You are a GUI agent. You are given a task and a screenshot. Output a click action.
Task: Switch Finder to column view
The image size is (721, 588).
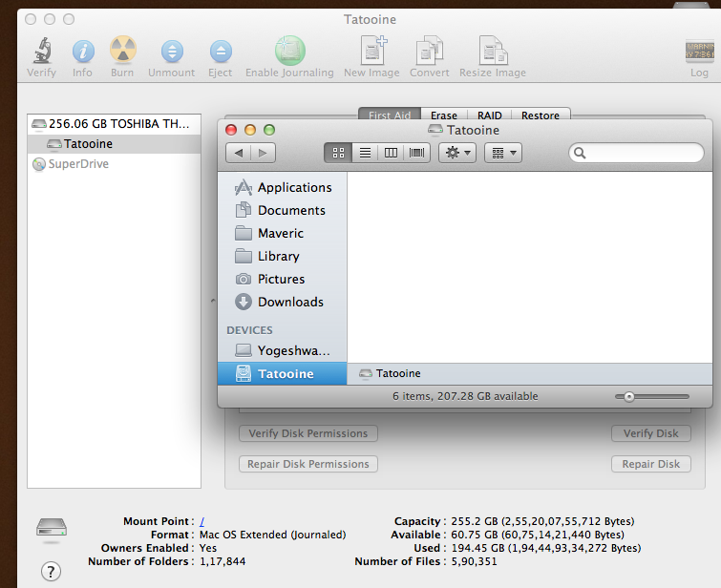point(391,153)
